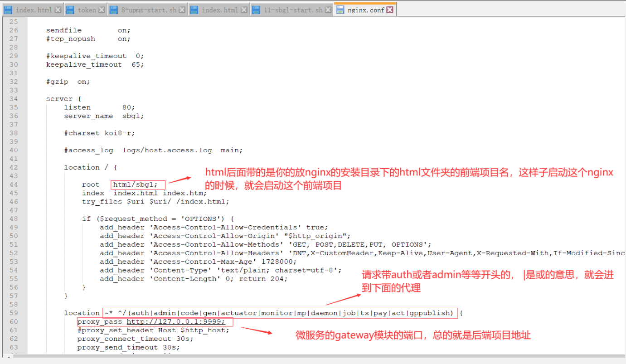The height and width of the screenshot is (364, 626).
Task: Click the 'listen 80;' line
Action: 99,107
